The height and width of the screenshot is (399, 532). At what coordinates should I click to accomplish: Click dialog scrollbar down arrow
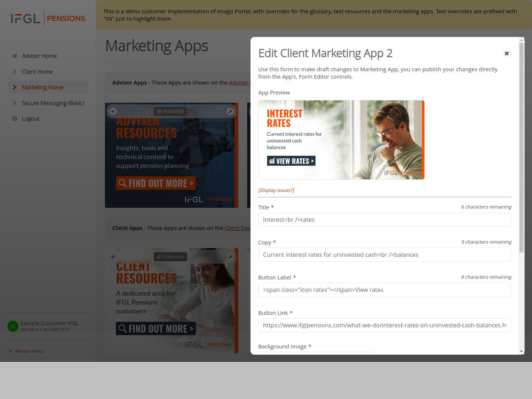tap(521, 351)
